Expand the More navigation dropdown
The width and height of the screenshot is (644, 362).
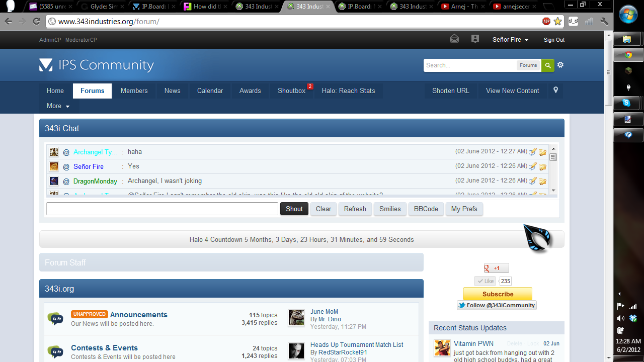tap(58, 106)
